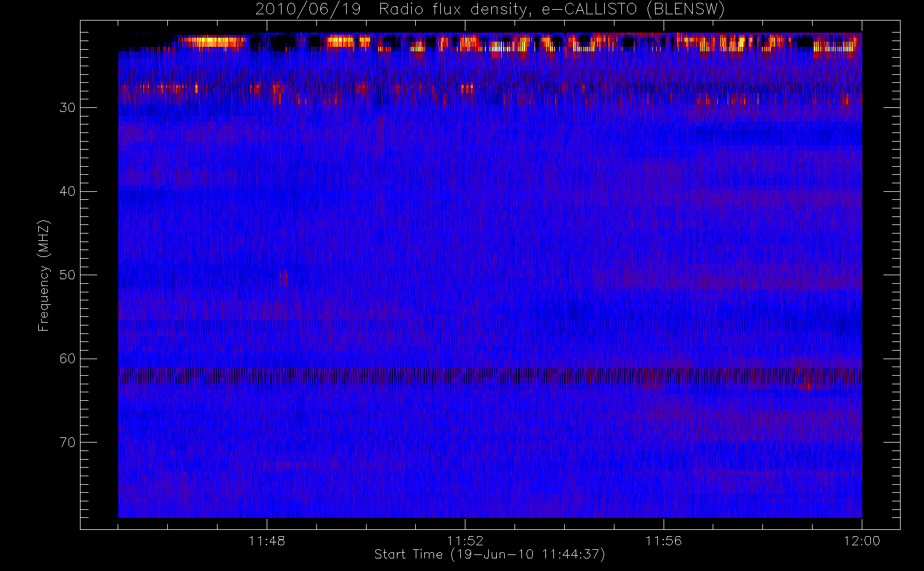Viewport: 924px width, 571px height.
Task: Click the 60 MHz frequency tick label
Action: tap(67, 359)
